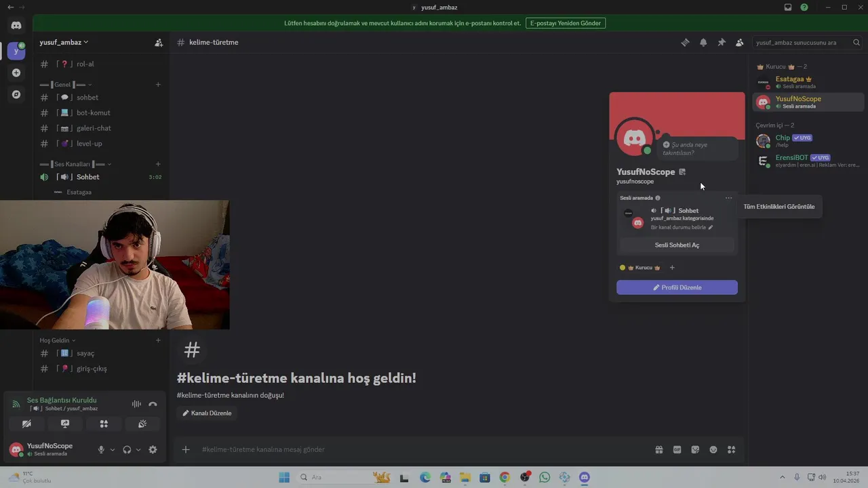868x488 pixels.
Task: Click the voice noise suppression waveform icon
Action: pyautogui.click(x=136, y=404)
